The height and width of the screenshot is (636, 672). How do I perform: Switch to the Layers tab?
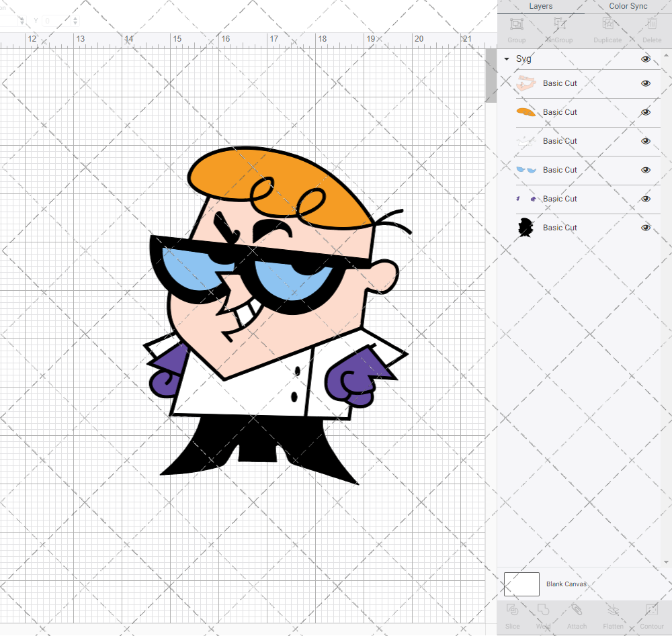tap(541, 6)
